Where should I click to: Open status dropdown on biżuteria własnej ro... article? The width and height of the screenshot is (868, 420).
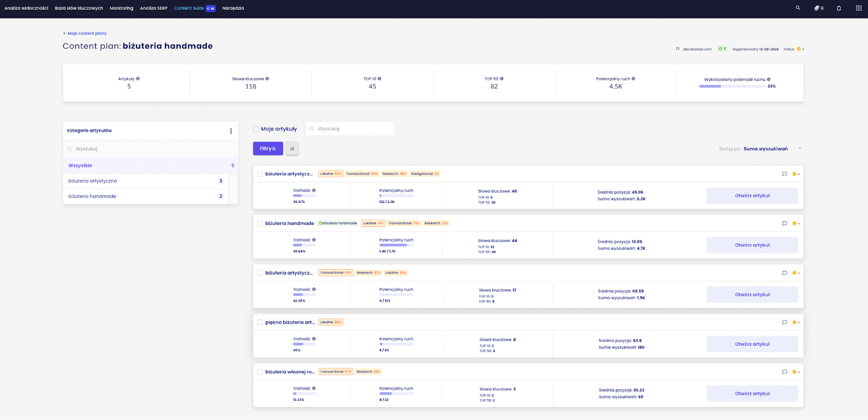(x=796, y=372)
